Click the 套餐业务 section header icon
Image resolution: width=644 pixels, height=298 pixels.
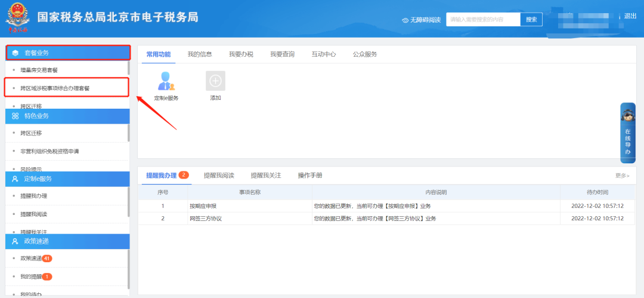point(16,53)
